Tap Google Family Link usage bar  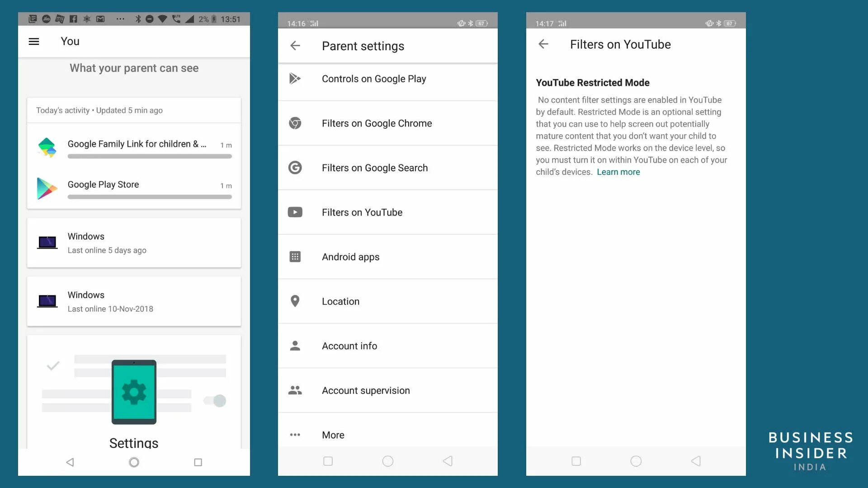click(150, 156)
